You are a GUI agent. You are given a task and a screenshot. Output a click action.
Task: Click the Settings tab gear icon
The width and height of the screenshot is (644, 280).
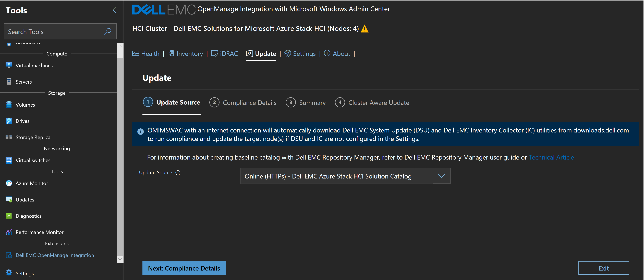click(287, 53)
